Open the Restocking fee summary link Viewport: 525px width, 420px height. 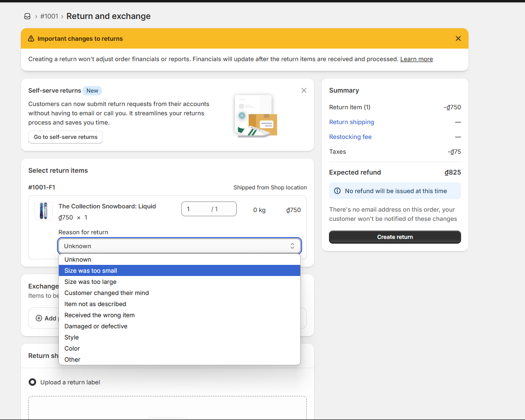(x=350, y=137)
